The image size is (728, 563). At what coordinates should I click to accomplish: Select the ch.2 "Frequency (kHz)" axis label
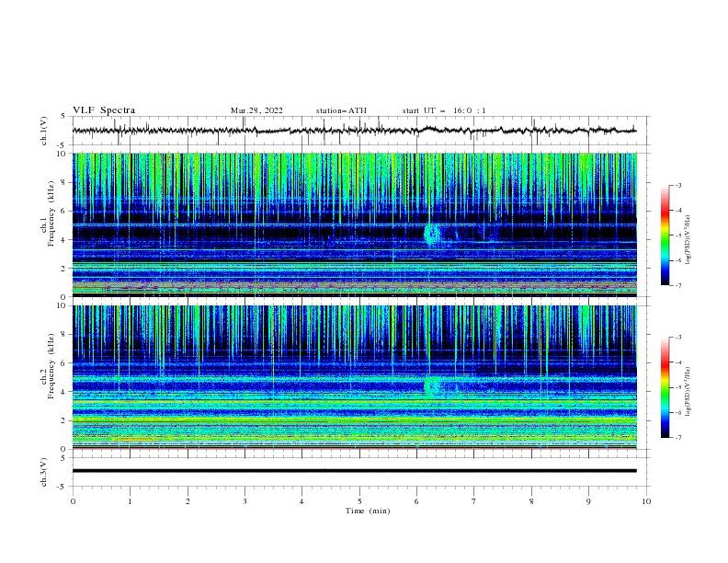click(51, 366)
